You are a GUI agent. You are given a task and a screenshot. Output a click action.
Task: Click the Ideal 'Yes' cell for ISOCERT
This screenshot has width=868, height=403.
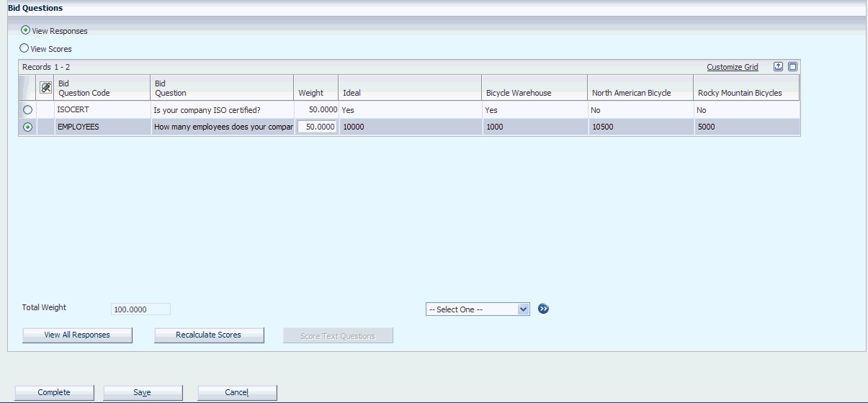tap(410, 110)
